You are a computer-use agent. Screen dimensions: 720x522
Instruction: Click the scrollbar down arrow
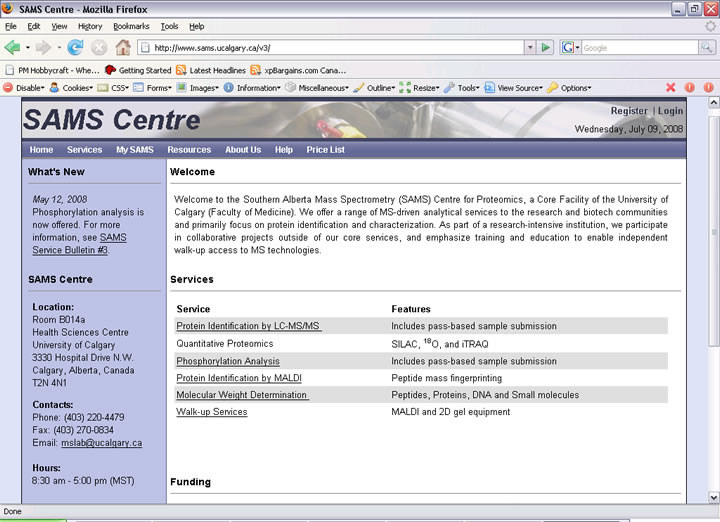point(714,497)
